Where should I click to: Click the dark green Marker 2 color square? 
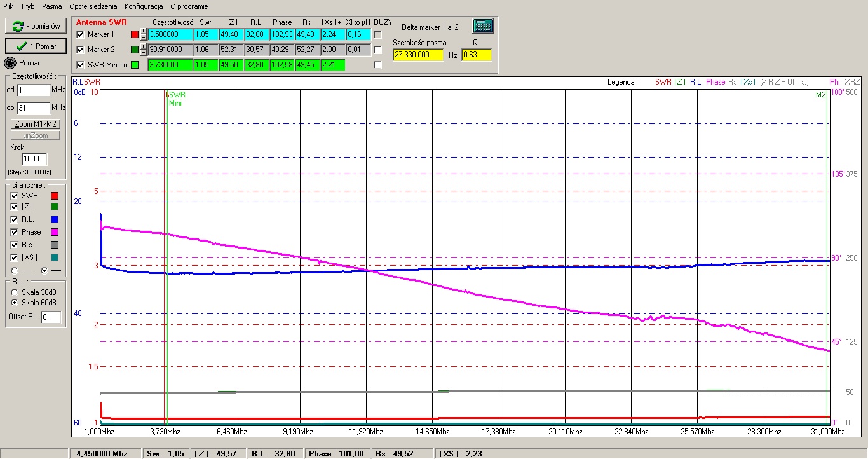[134, 50]
